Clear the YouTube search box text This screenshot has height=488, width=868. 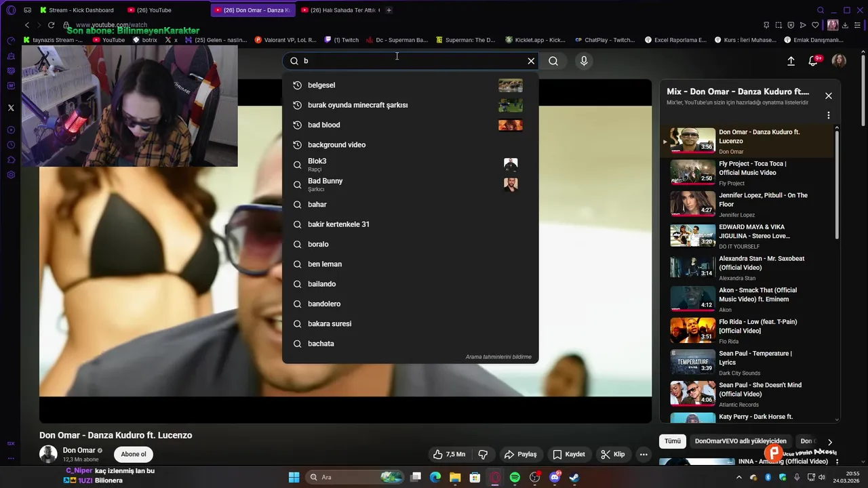531,61
